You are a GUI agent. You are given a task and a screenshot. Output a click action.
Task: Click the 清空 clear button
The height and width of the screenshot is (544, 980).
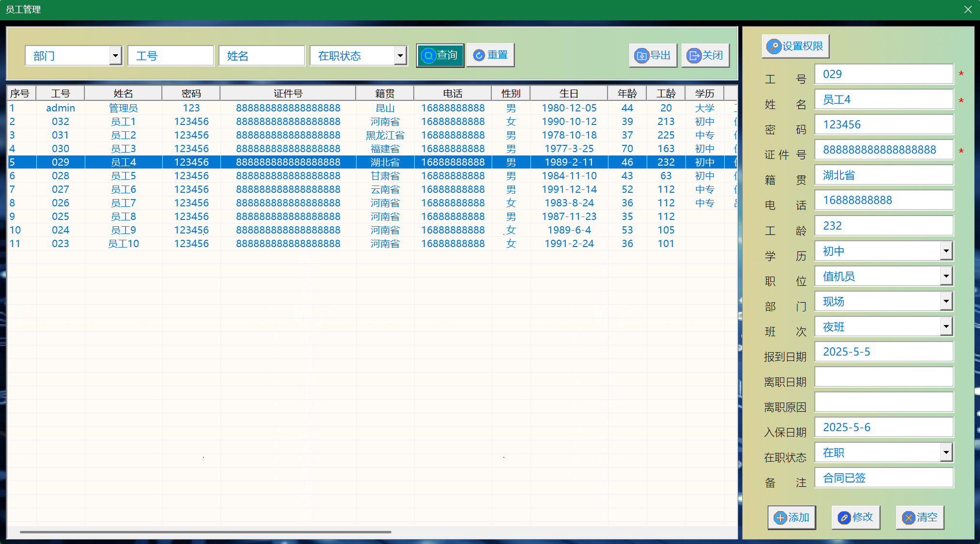tap(920, 517)
